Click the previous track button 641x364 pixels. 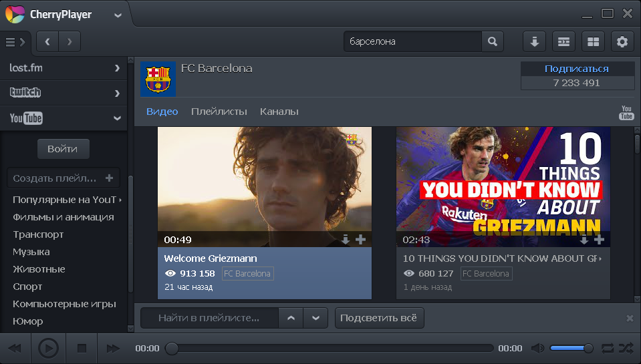[x=15, y=349]
